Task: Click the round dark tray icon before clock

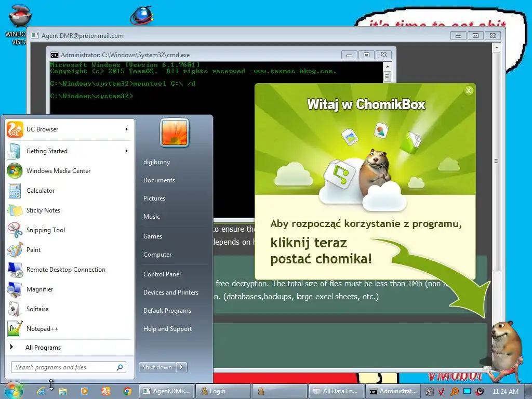Action: (480, 392)
